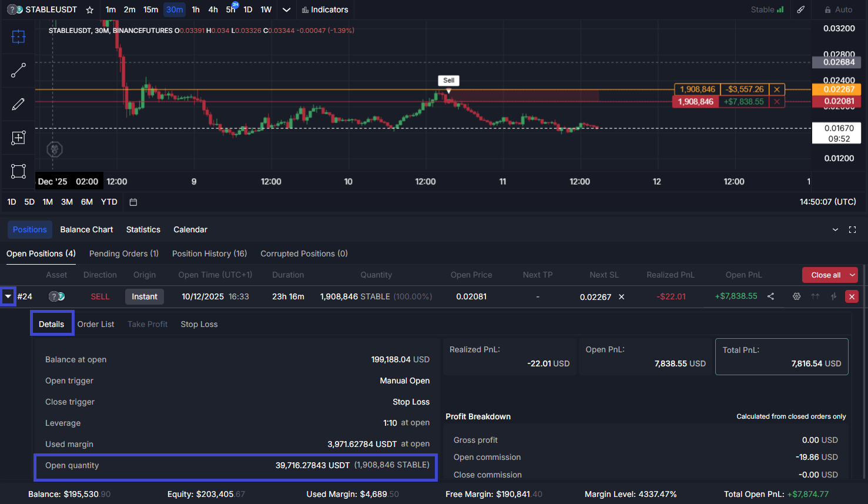Switch the chart to 1D timeframe
Image resolution: width=868 pixels, height=504 pixels.
[x=248, y=10]
